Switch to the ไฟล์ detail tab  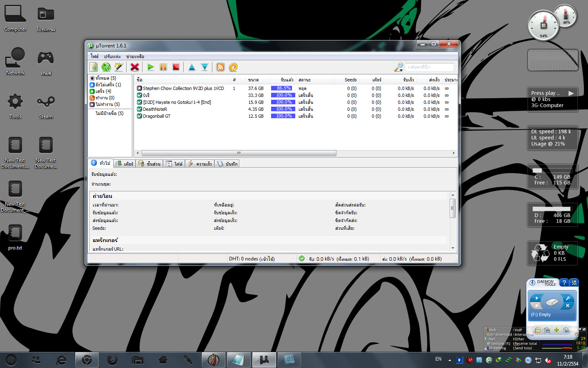tap(174, 164)
